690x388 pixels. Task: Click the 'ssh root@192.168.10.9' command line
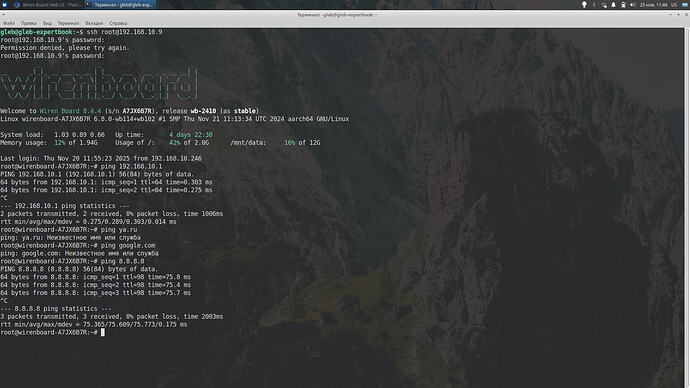(x=81, y=32)
